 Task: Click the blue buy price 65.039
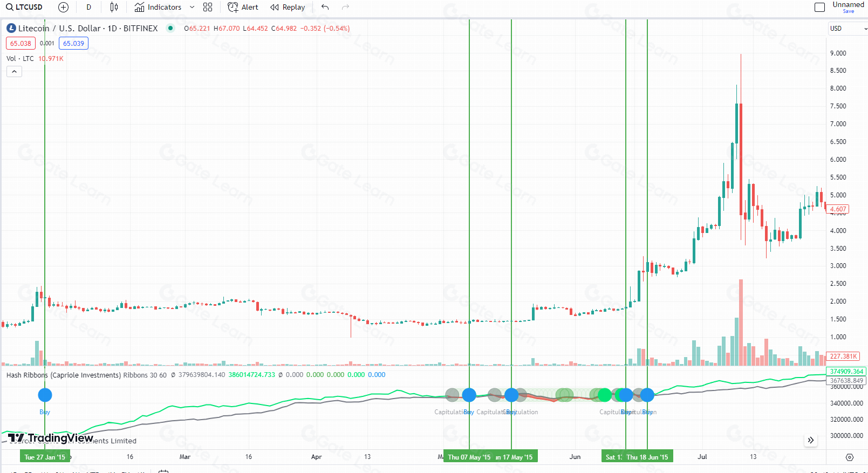(x=73, y=43)
